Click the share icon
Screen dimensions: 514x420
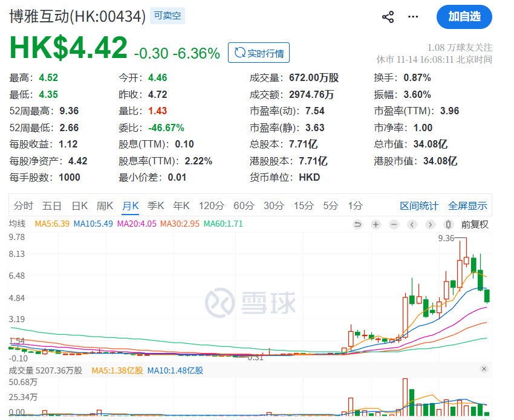click(x=388, y=17)
